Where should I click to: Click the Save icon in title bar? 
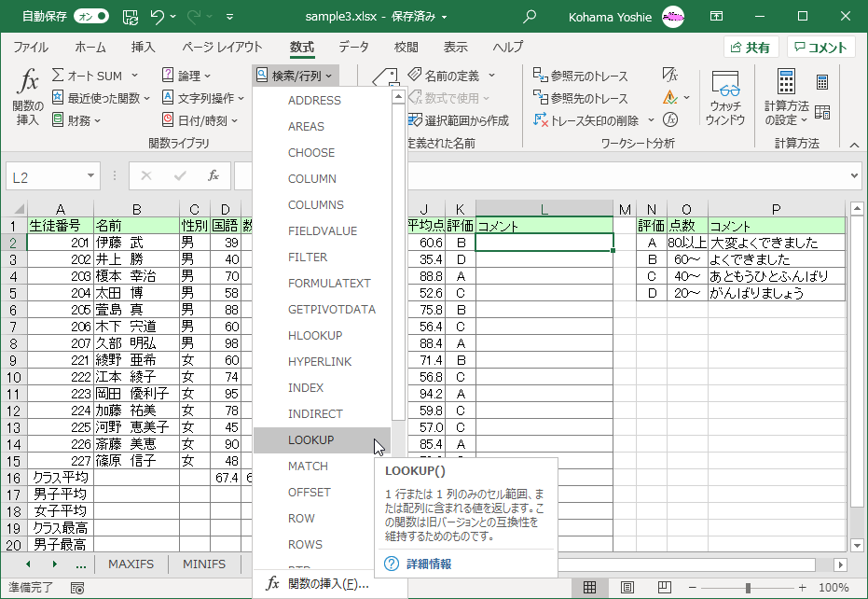pos(131,17)
